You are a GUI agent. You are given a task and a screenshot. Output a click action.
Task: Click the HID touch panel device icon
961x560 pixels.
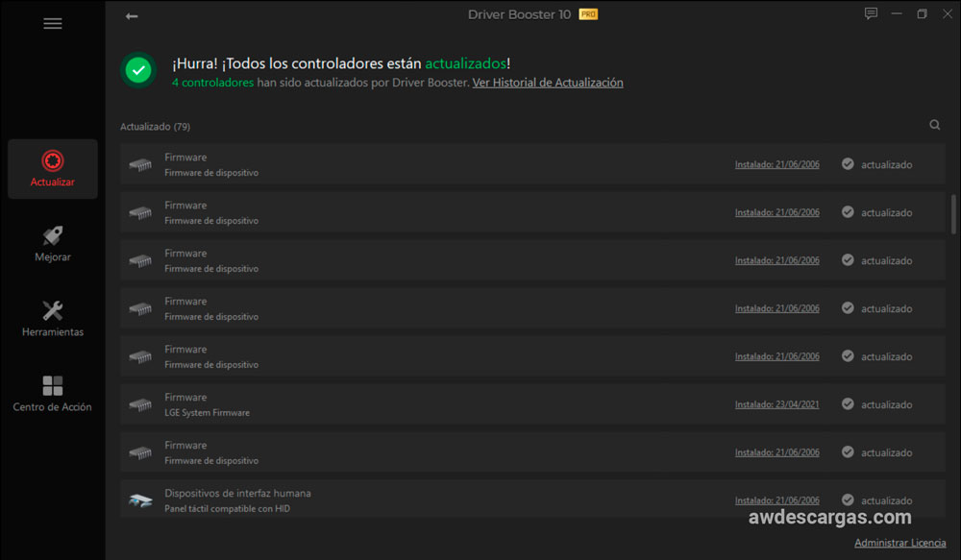(140, 500)
